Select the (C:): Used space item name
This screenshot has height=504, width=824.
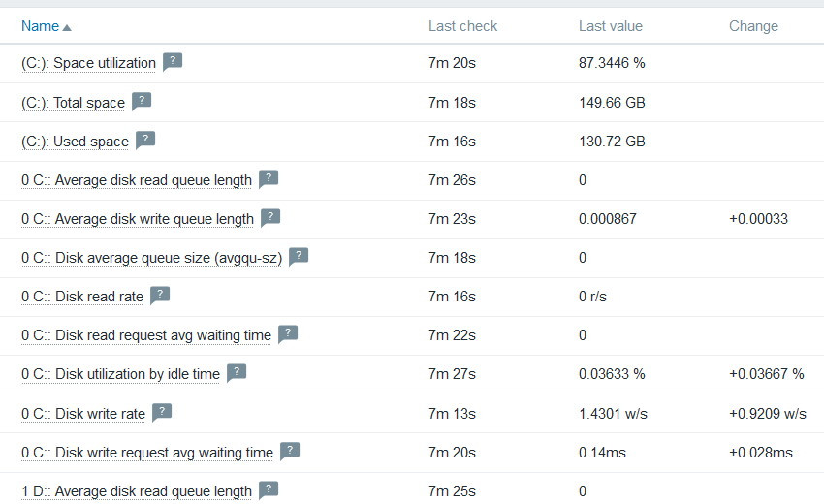point(75,142)
